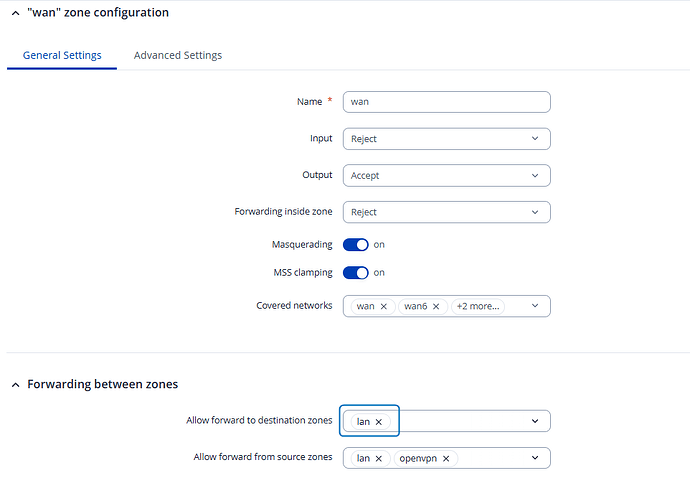
Task: Switch to the Advanced Settings tab
Action: [178, 55]
